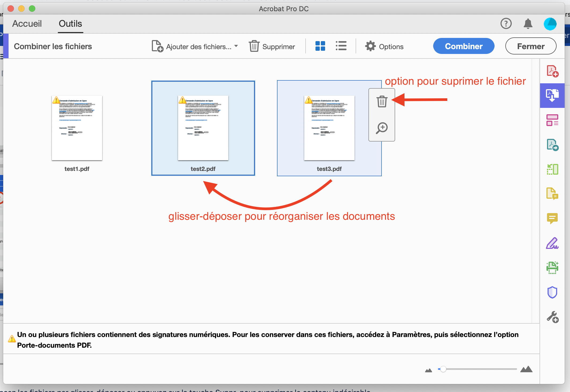
Task: Open the Export PDF tool in sidebar
Action: tap(552, 145)
